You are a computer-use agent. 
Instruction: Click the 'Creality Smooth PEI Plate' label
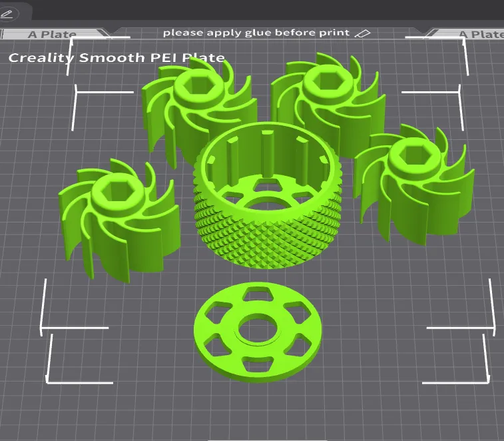point(117,58)
